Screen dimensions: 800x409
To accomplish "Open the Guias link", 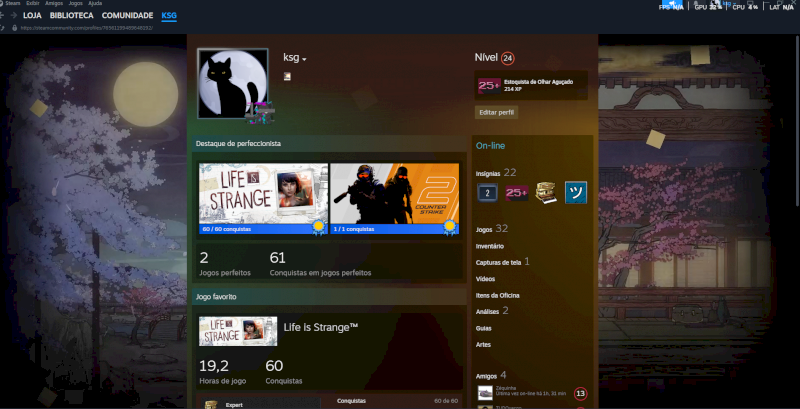I will tap(483, 328).
